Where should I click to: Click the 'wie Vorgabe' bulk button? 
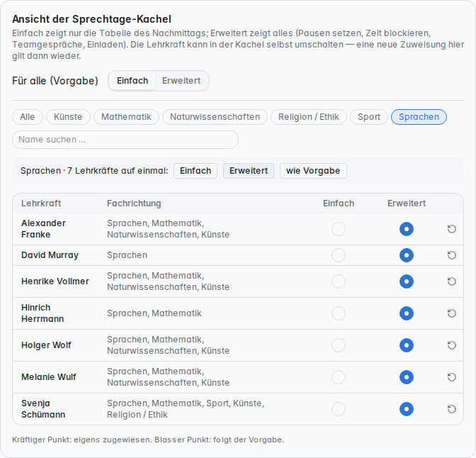[x=313, y=171]
